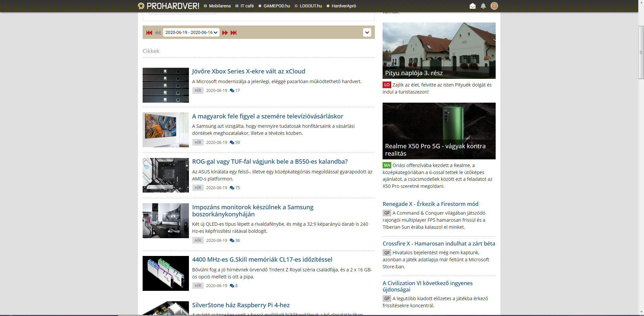
Task: Click the scrollbar down arrow
Action: (641, 312)
